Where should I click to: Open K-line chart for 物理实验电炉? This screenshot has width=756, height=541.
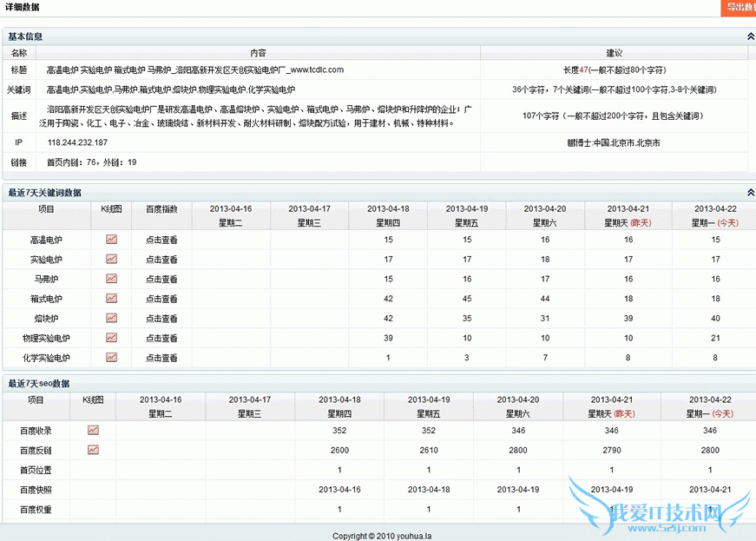[x=111, y=338]
